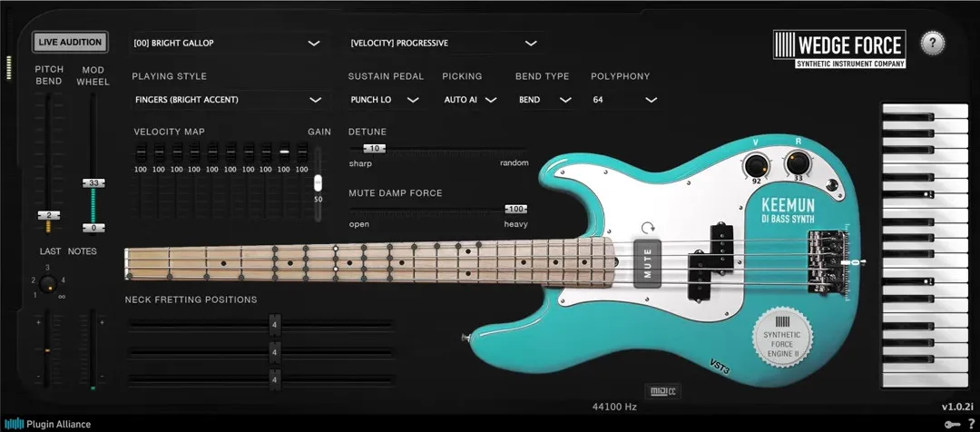Toggle the Live Audition button

(x=70, y=43)
